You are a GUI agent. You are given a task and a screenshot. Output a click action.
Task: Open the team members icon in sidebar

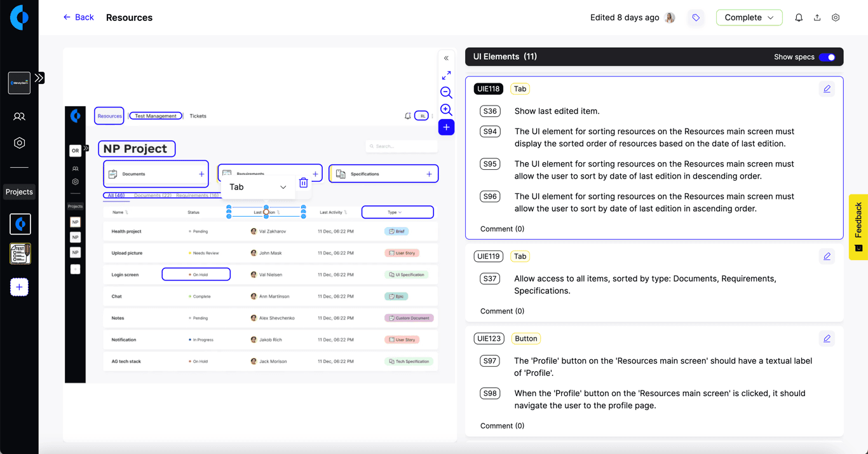click(x=19, y=116)
